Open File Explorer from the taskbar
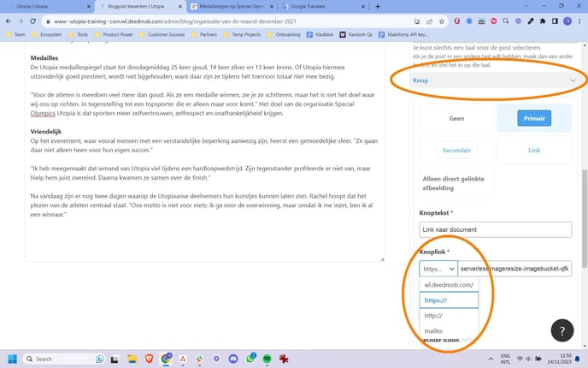This screenshot has width=588, height=368. [x=132, y=359]
